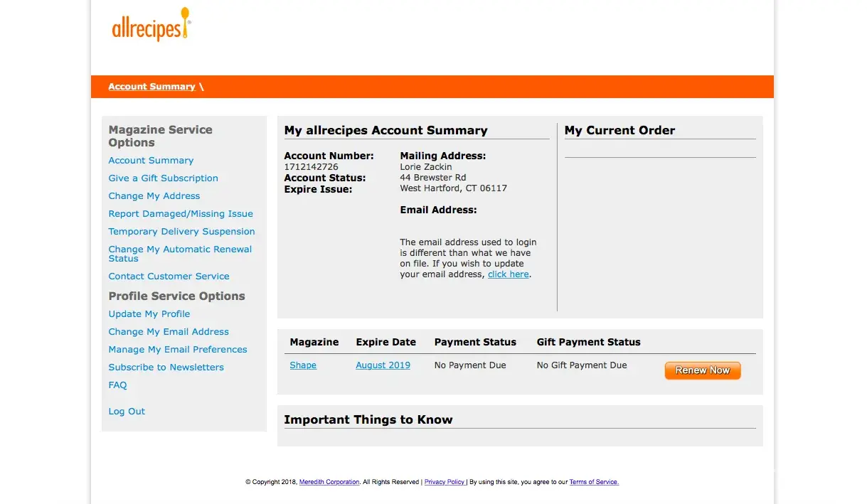
Task: Go to Change My Address
Action: point(154,196)
